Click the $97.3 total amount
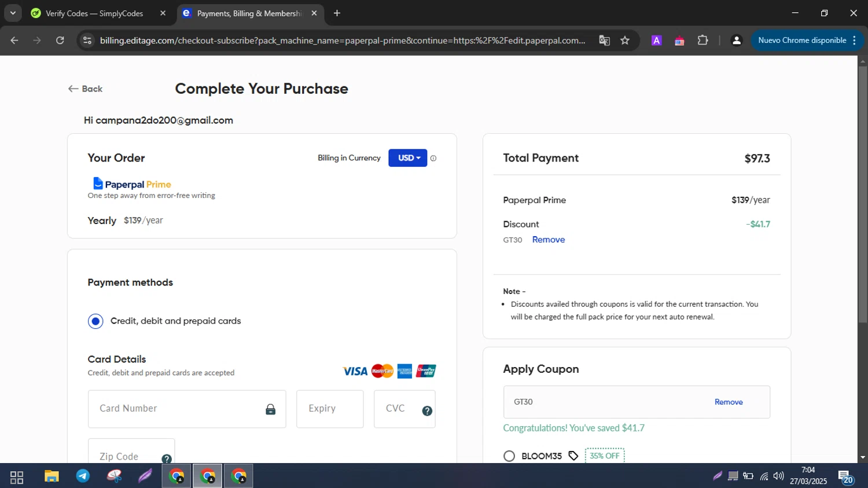The width and height of the screenshot is (868, 488). 757,159
